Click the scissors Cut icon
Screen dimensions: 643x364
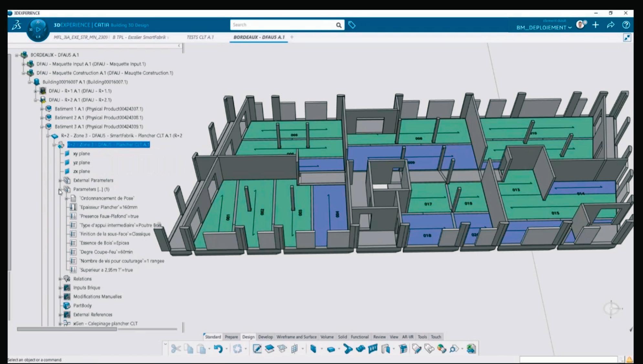(176, 349)
